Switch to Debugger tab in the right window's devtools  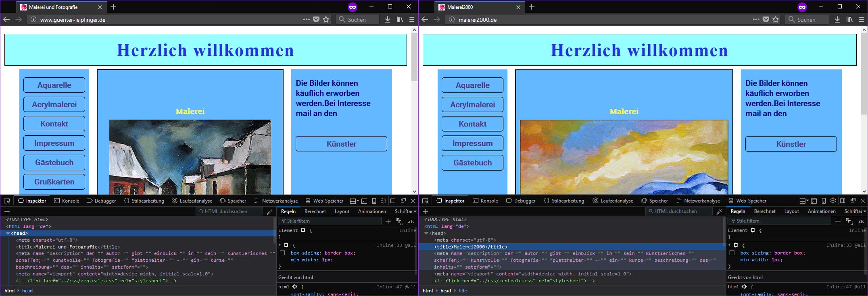point(521,201)
